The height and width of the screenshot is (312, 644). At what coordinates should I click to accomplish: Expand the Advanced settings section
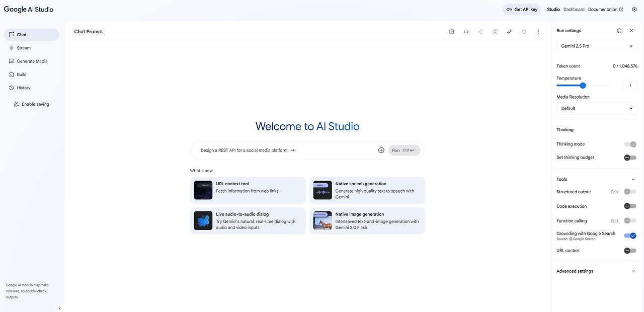point(597,271)
